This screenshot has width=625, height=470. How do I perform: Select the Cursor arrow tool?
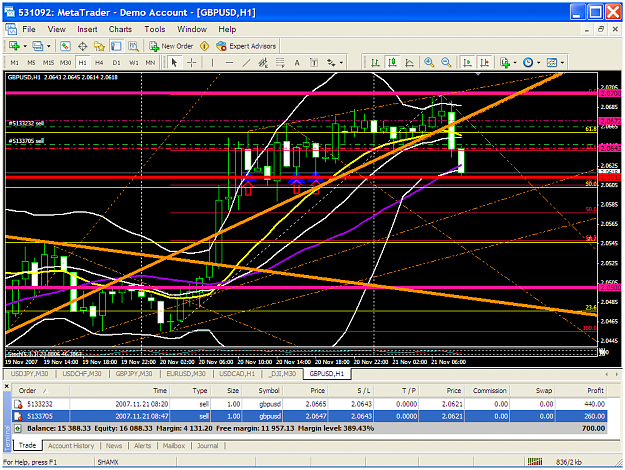click(174, 63)
